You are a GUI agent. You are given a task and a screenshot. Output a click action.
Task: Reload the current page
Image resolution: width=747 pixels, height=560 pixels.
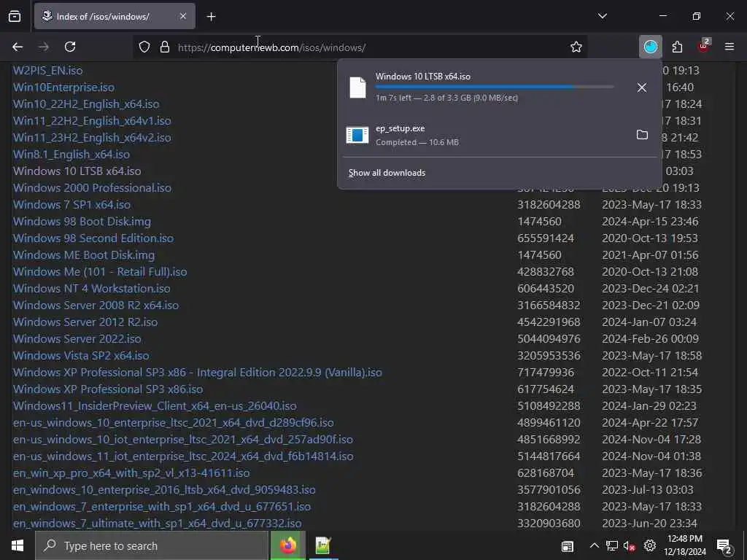click(x=70, y=47)
